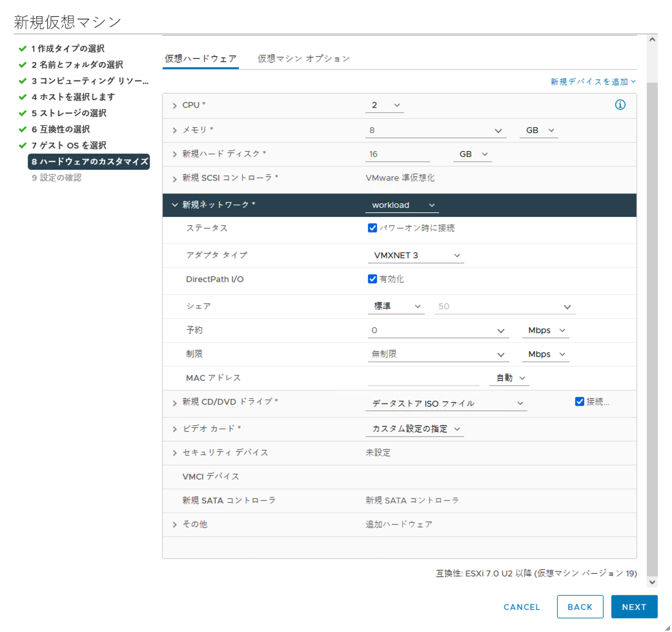672x632 pixels.
Task: Open the workload network dropdown
Action: click(x=402, y=205)
